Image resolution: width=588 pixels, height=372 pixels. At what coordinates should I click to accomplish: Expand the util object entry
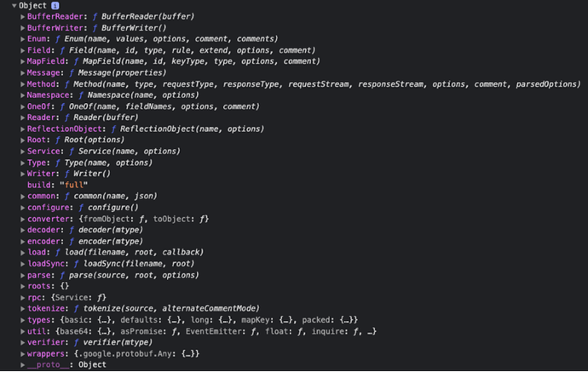coord(22,331)
